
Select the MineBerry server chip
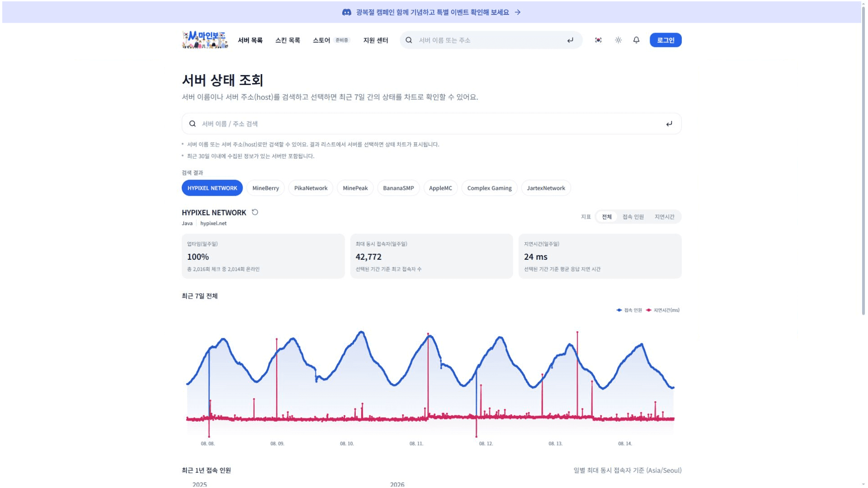[265, 188]
